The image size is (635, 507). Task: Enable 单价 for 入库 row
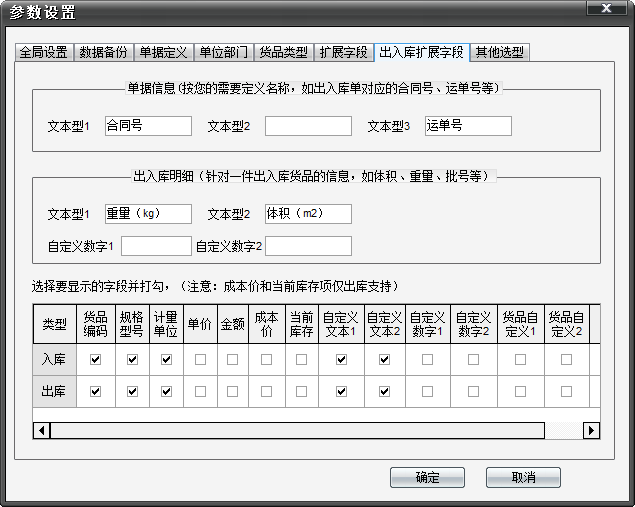(x=200, y=360)
